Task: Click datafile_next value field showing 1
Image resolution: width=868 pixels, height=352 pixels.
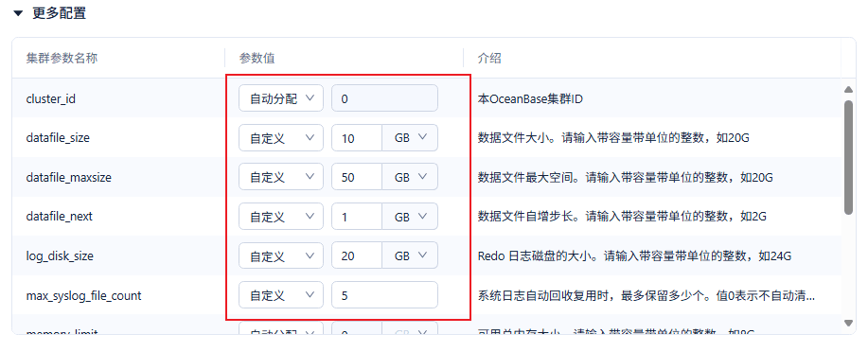Action: 357,217
